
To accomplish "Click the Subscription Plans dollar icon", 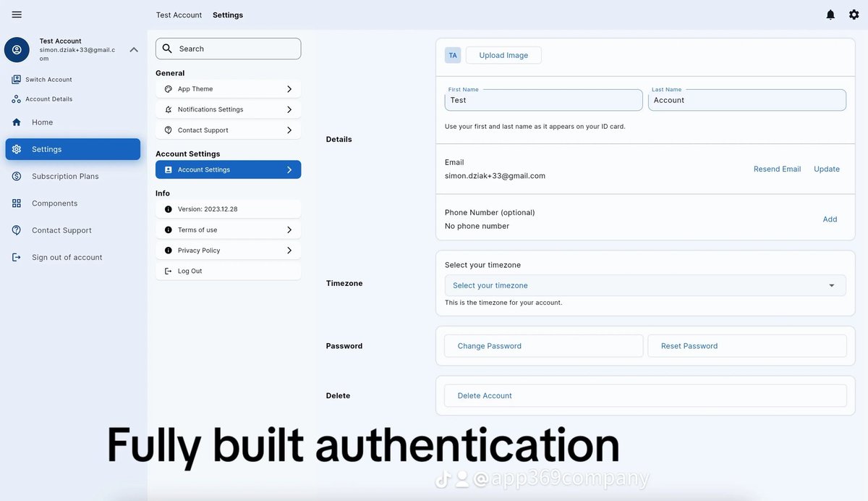I will pyautogui.click(x=17, y=177).
